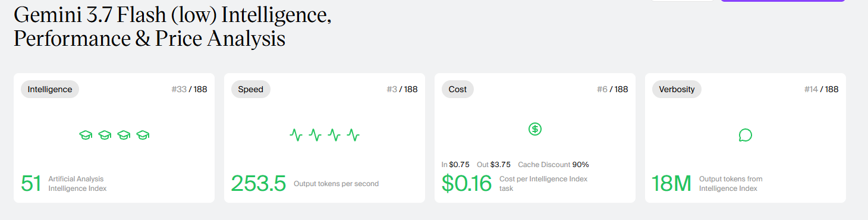Click the purple button at top right
This screenshot has height=220, width=868.
782,1
